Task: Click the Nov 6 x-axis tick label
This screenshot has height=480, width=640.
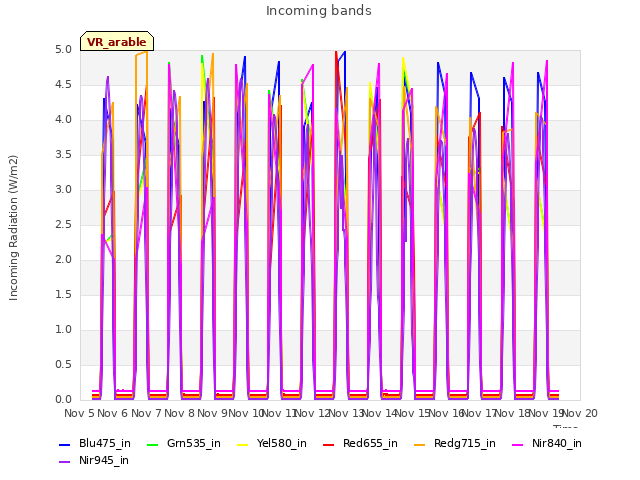Action: coord(113,413)
